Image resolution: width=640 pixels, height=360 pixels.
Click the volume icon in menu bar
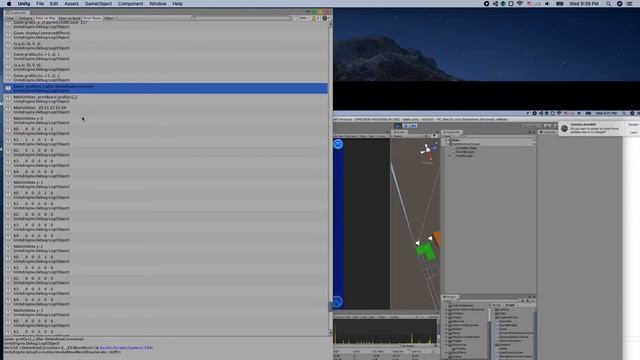tap(547, 4)
